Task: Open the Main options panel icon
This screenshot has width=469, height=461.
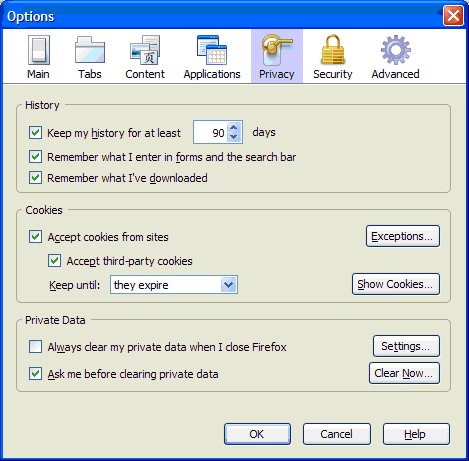Action: click(39, 50)
